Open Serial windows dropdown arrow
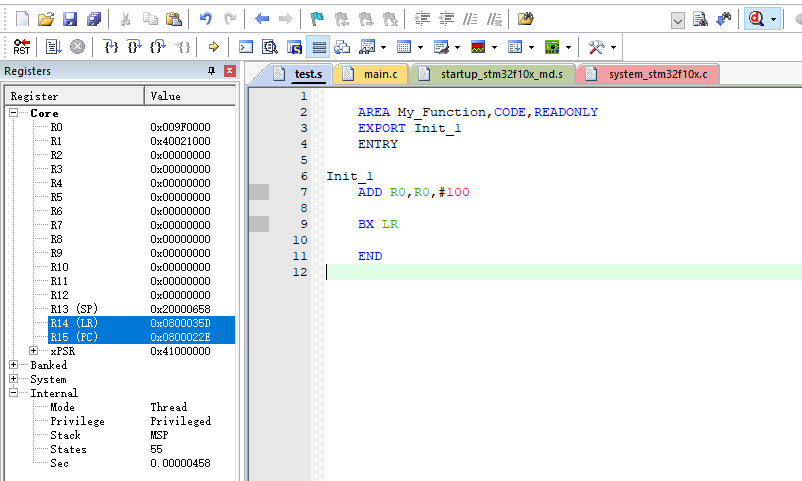 pyautogui.click(x=457, y=47)
